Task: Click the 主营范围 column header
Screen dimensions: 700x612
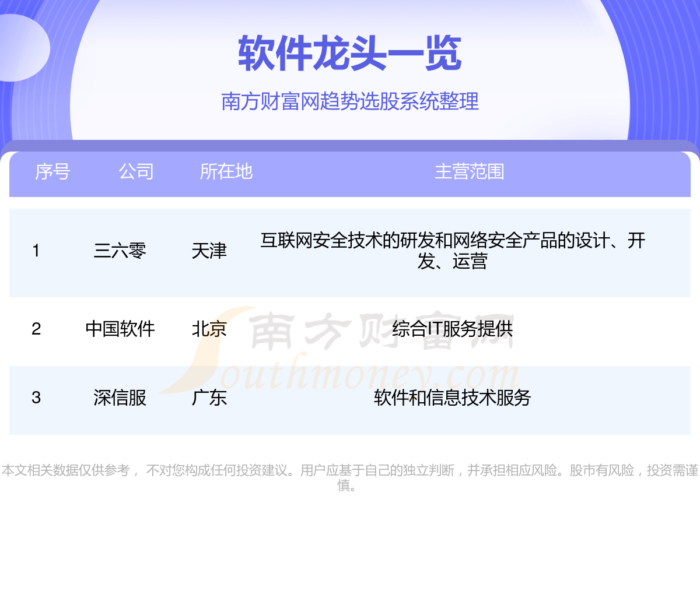Action: pyautogui.click(x=470, y=171)
